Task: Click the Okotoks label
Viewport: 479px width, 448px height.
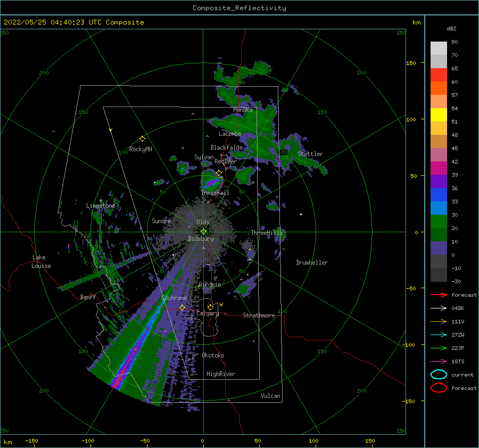Action: point(213,355)
